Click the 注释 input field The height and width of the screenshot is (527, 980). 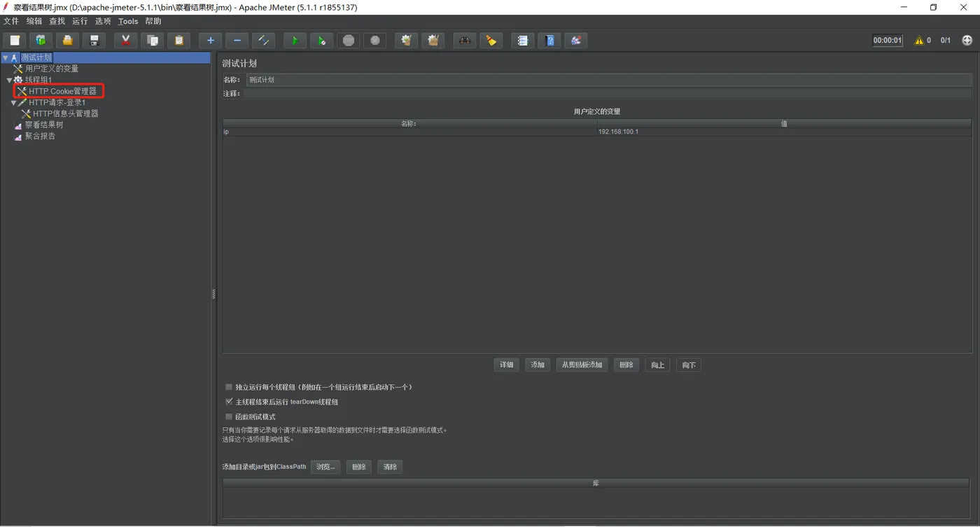click(608, 94)
